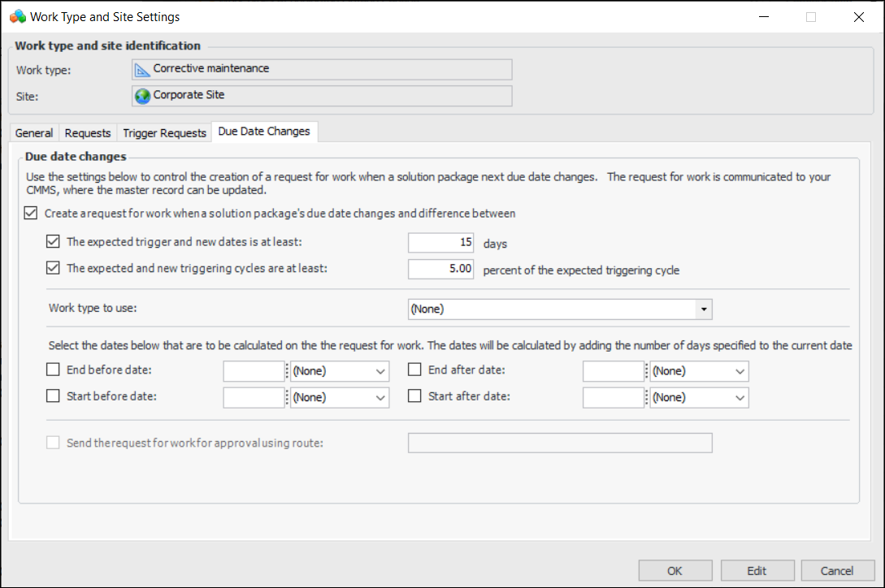Viewport: 885px width, 588px height.
Task: Select the Requests tab
Action: point(88,133)
